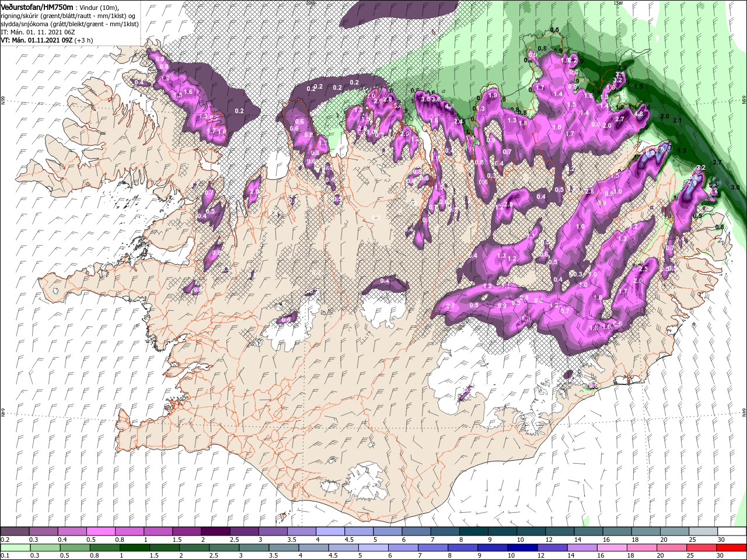Click the 'IT: Mán. 01. 11. 2021 06Z' line

pyautogui.click(x=39, y=32)
